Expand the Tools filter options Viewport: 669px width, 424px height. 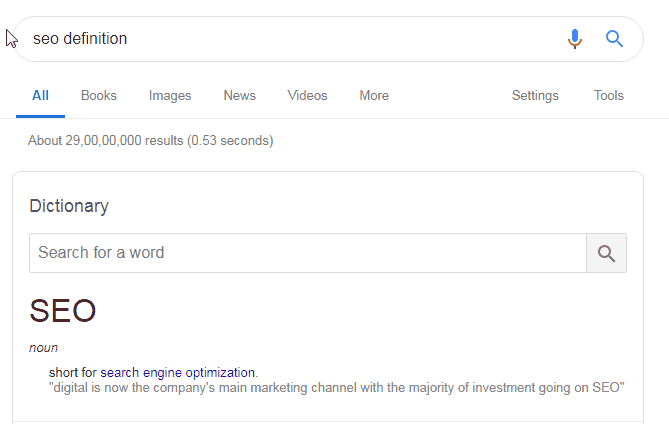(x=608, y=96)
